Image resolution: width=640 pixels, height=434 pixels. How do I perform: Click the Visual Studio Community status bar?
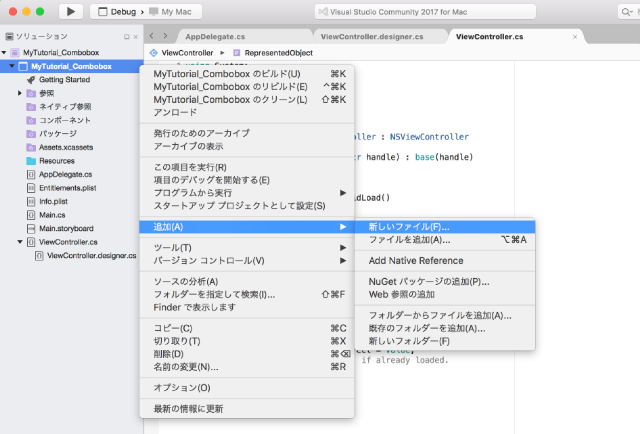[x=425, y=12]
